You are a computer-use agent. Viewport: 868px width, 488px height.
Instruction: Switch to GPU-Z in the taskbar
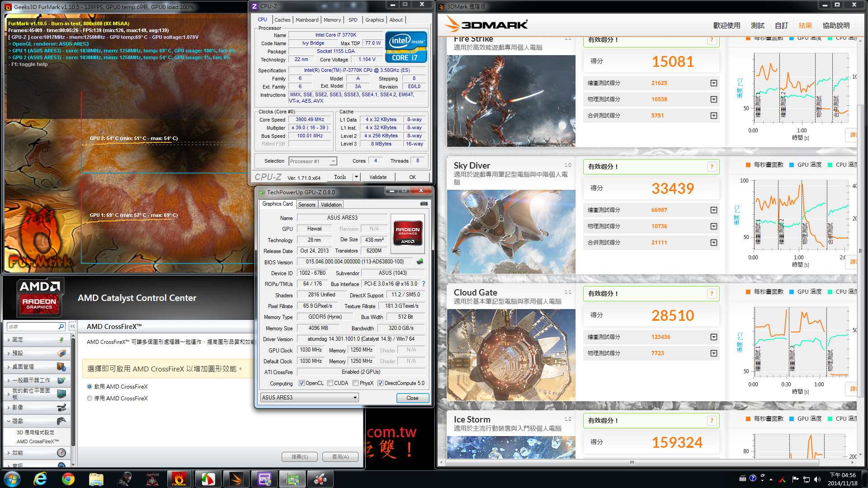click(x=292, y=479)
